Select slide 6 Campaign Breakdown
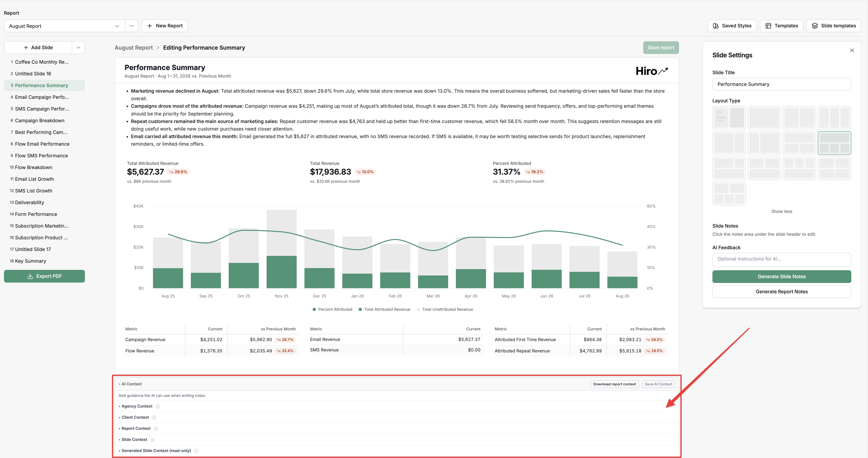 point(44,121)
